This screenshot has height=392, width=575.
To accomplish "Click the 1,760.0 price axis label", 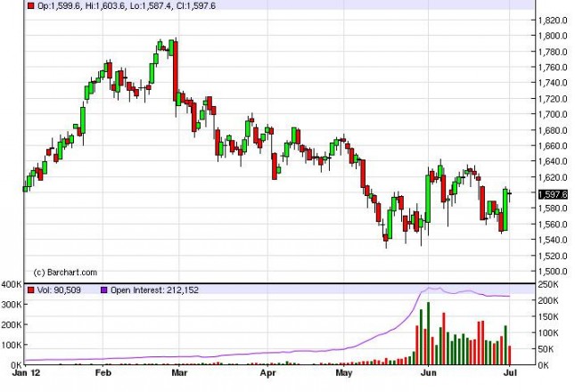I will pyautogui.click(x=553, y=68).
